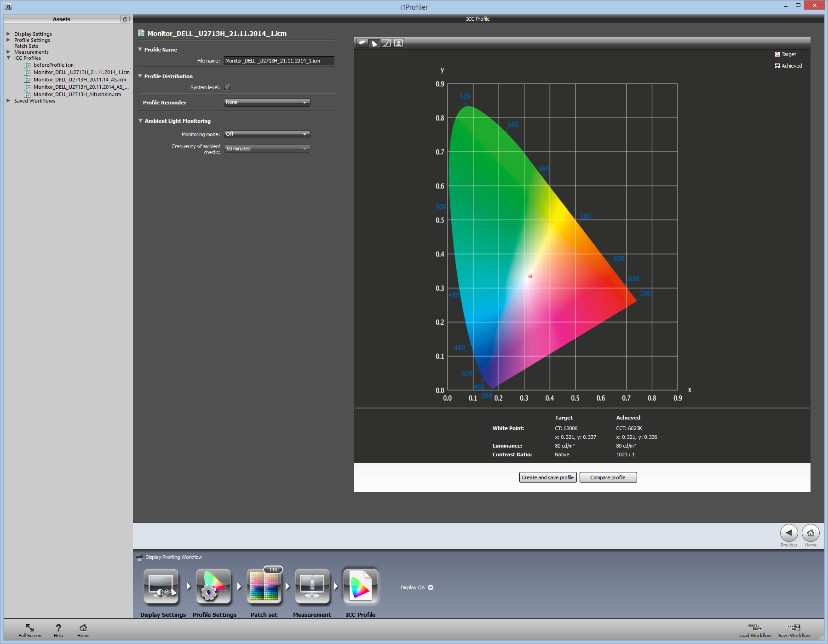The height and width of the screenshot is (644, 828).
Task: Select Monitor_DELL_U2713H_Altushkin.icm profile
Action: click(x=77, y=94)
